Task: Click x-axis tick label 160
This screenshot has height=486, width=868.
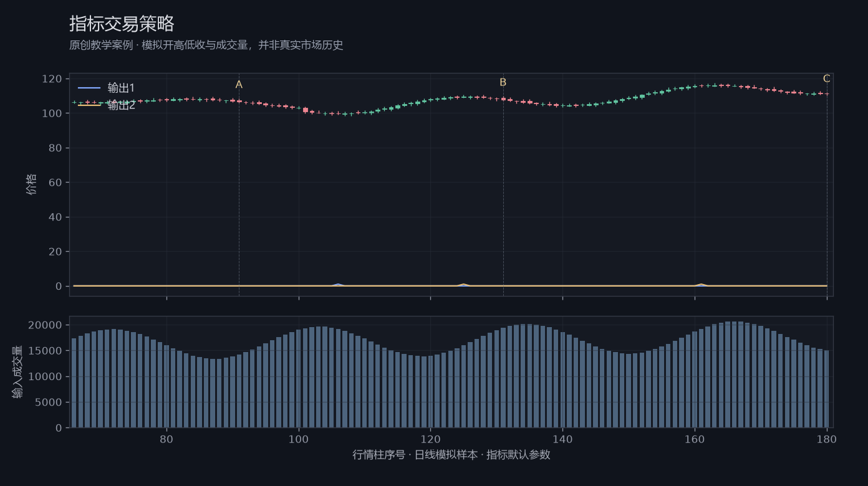Action: (695, 439)
